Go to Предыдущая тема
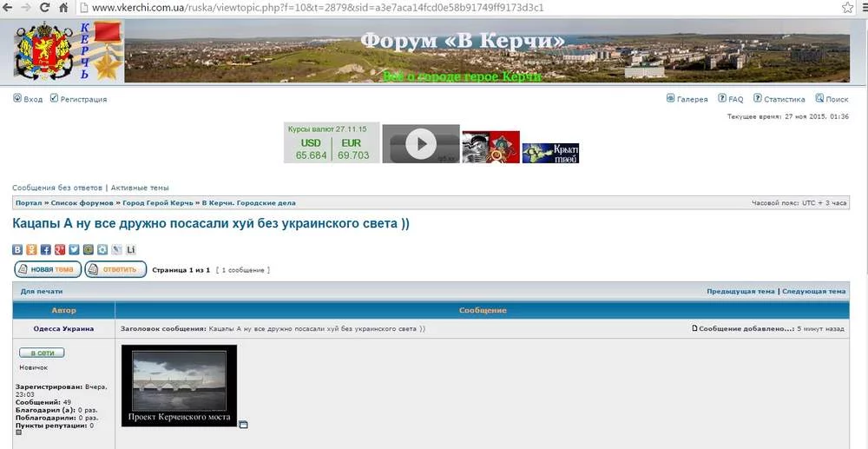This screenshot has width=868, height=449. point(740,291)
